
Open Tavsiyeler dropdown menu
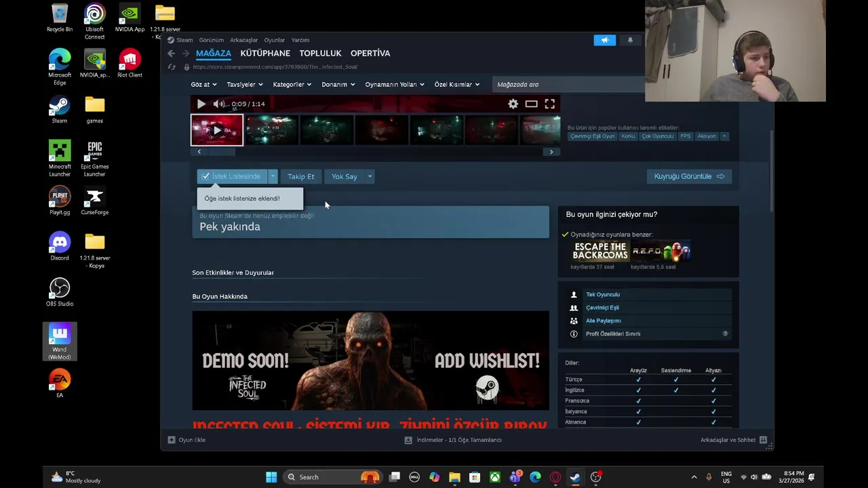[x=244, y=85]
